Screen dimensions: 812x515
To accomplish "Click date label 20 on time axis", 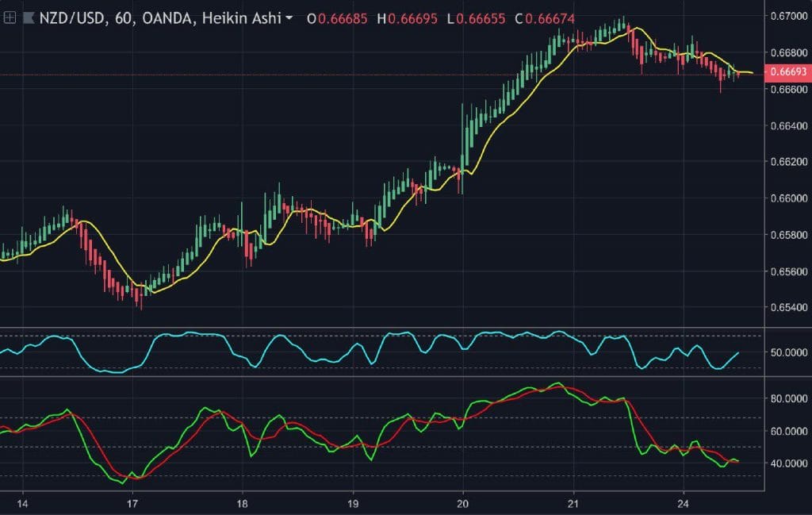I will click(462, 504).
